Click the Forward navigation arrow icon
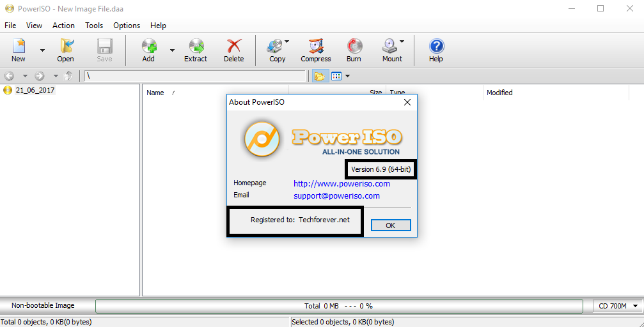This screenshot has height=327, width=644. click(x=40, y=76)
